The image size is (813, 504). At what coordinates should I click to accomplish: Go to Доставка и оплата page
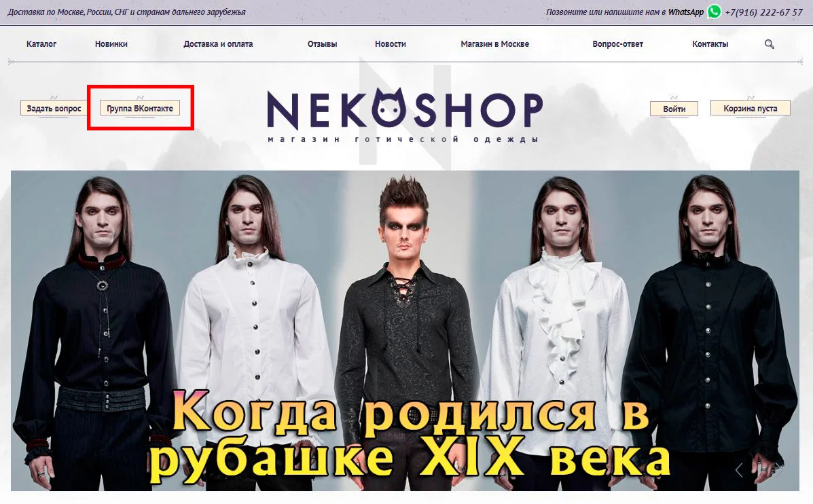218,44
